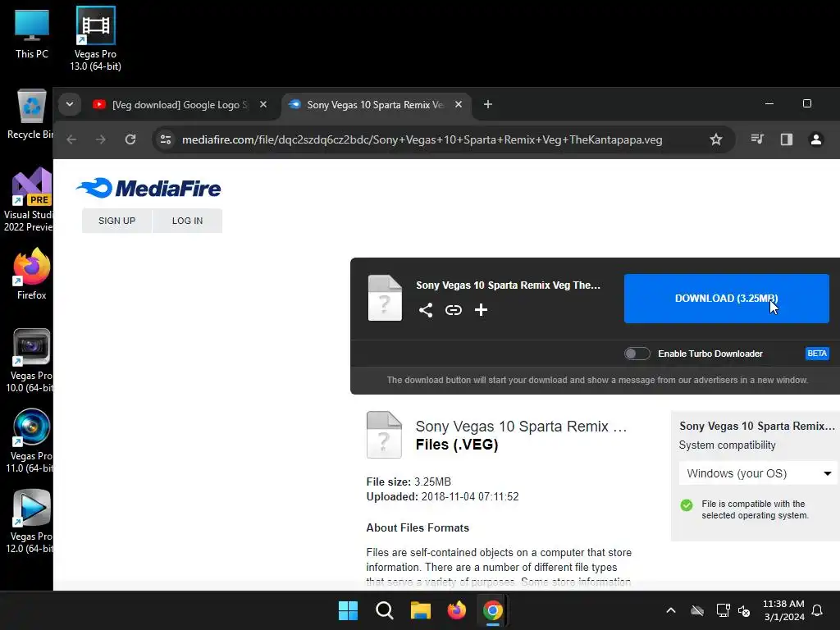
Task: Click the network tray icon
Action: pos(723,610)
